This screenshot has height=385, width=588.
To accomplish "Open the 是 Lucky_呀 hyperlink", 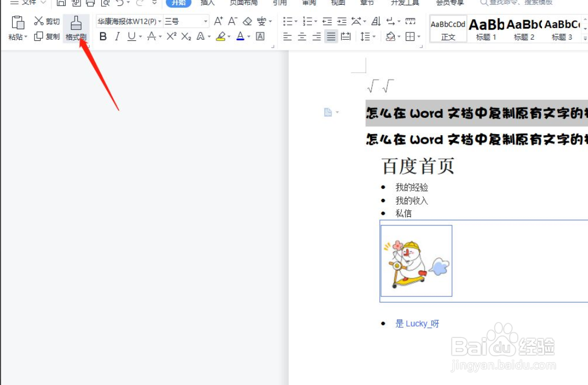I will pyautogui.click(x=417, y=323).
